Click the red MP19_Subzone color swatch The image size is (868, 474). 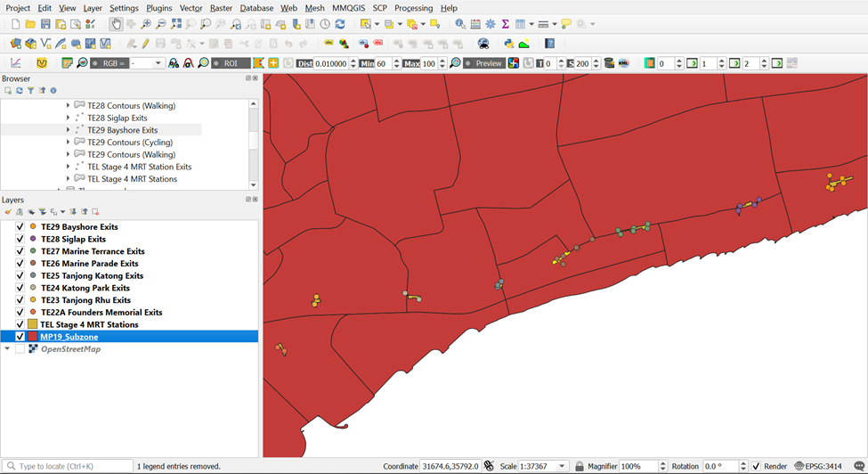pos(33,337)
